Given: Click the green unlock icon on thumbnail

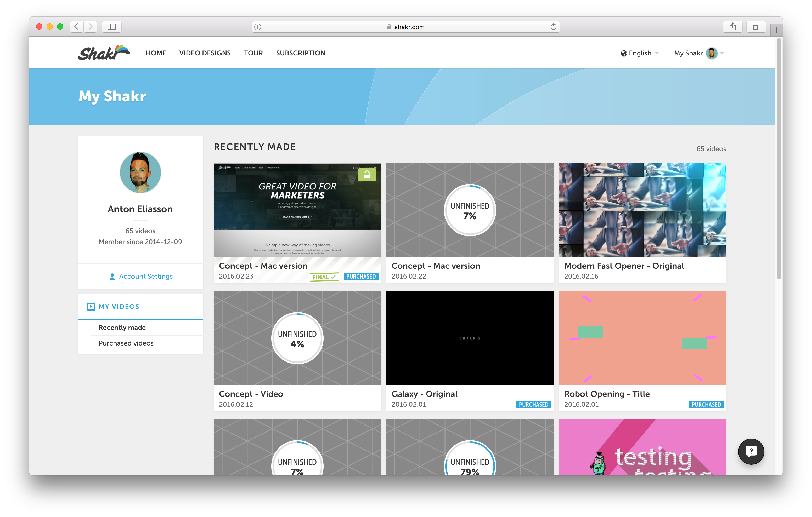Looking at the screenshot, I should click(366, 175).
